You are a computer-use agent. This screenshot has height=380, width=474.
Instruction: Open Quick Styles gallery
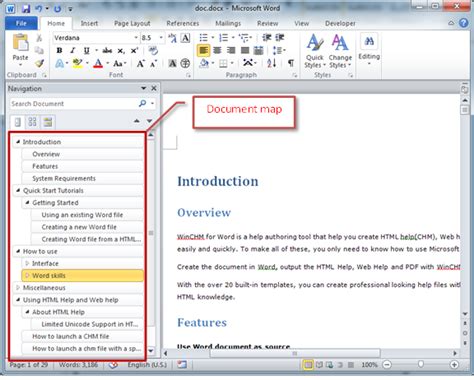click(x=314, y=51)
